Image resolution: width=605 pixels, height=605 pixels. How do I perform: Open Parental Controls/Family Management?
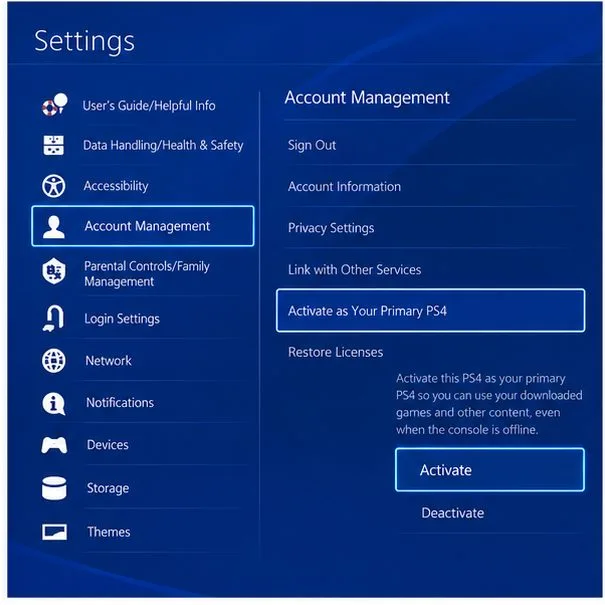(147, 274)
